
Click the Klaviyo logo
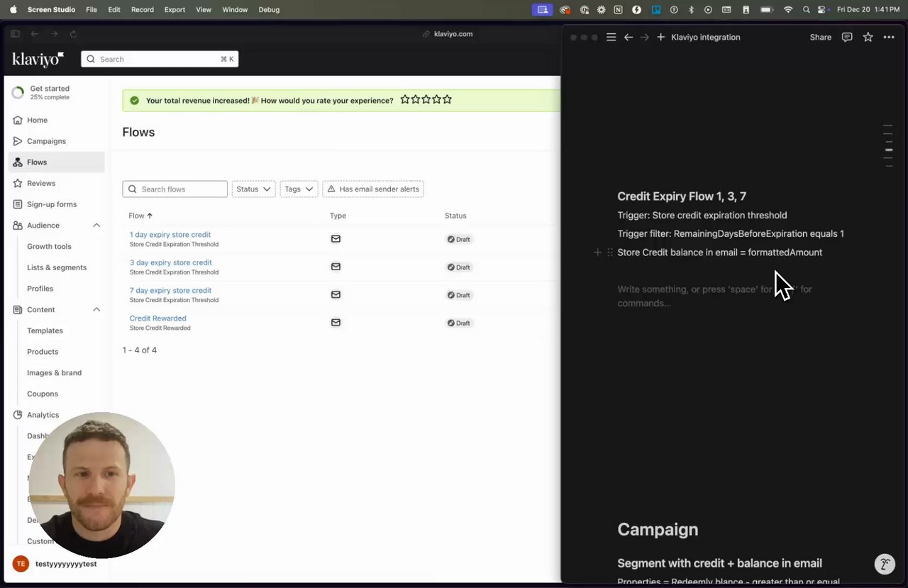click(x=38, y=60)
